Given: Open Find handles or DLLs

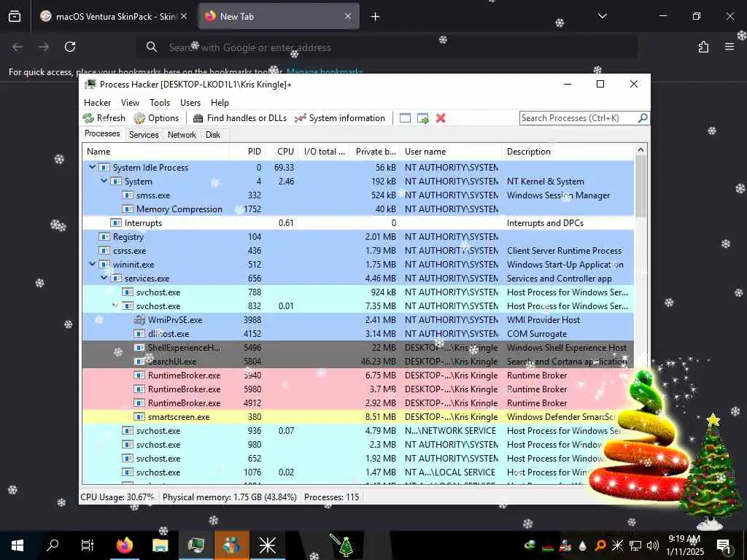Looking at the screenshot, I should 239,118.
